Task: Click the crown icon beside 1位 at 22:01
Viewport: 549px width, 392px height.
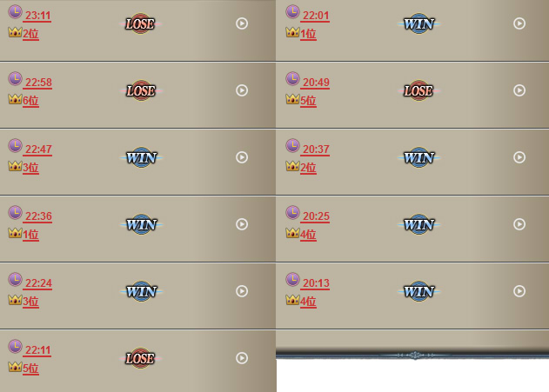Action: [x=292, y=32]
